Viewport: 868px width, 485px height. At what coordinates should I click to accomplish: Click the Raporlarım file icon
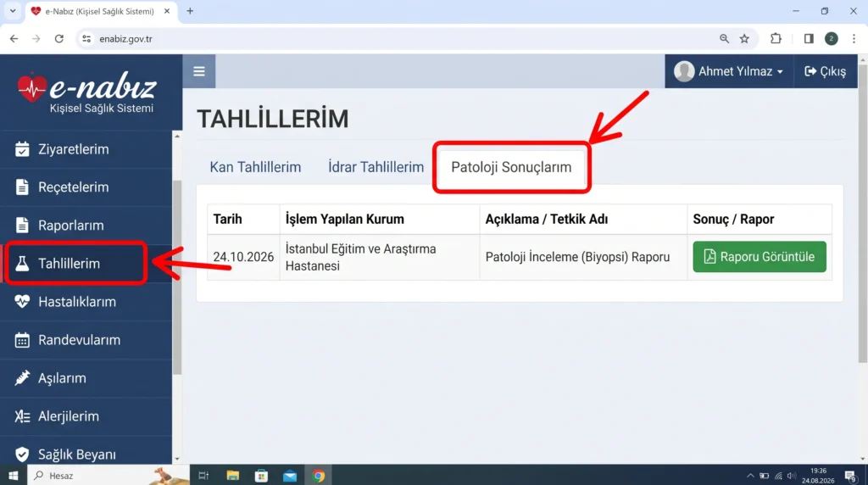22,226
